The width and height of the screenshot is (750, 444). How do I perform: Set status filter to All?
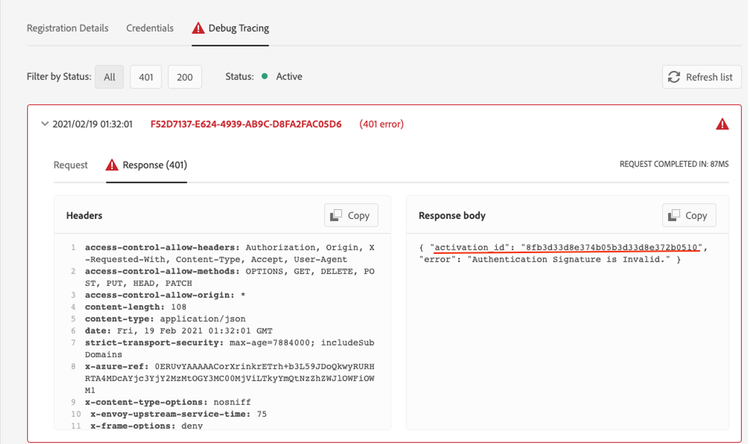109,77
